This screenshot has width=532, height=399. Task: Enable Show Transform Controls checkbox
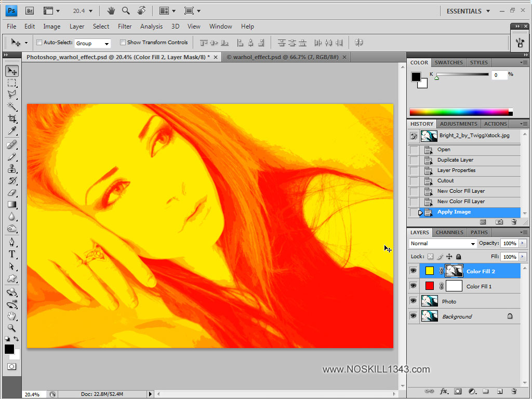(123, 43)
